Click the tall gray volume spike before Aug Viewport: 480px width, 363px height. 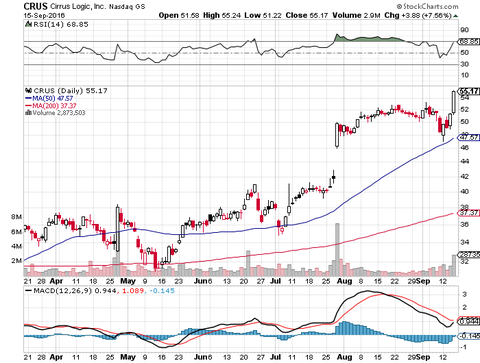point(337,250)
